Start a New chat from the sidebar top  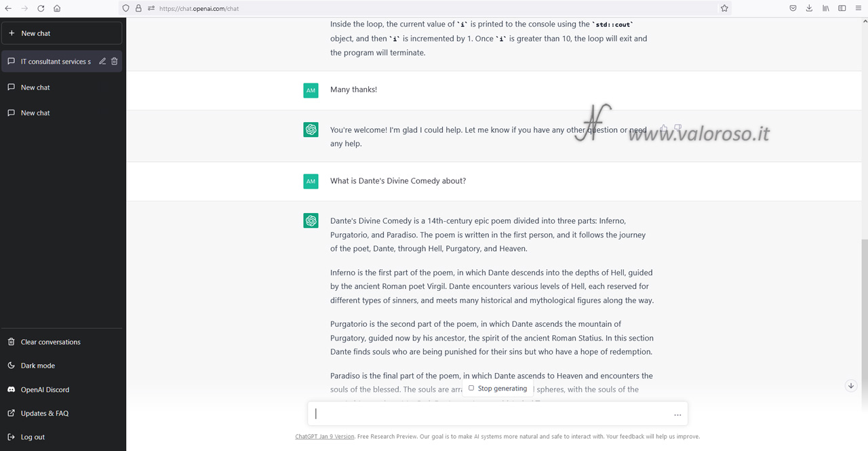pos(62,33)
